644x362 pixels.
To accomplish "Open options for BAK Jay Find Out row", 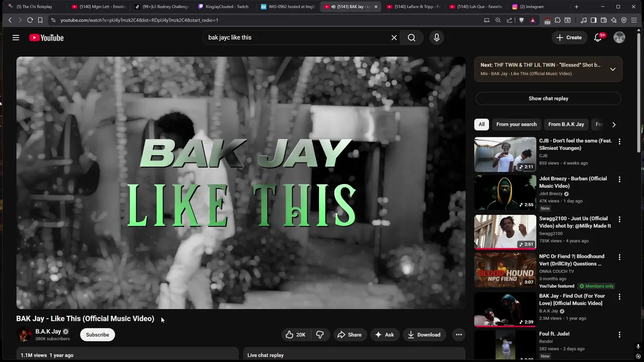I will coord(619,297).
